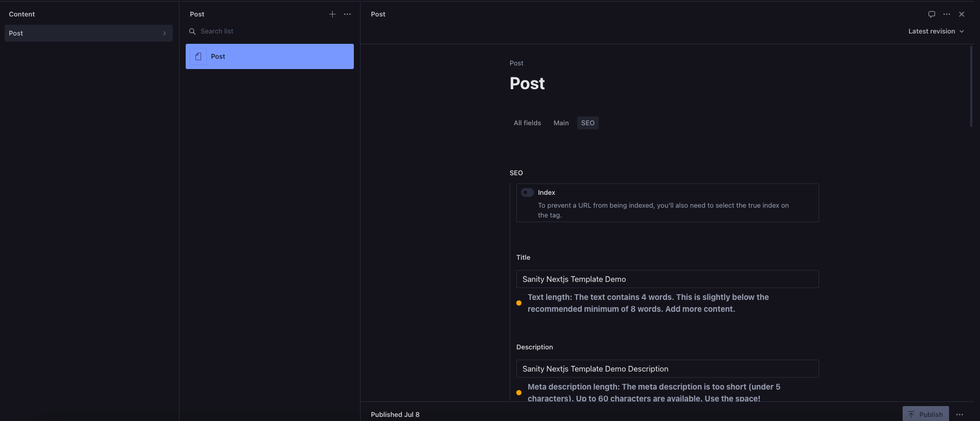Click the document icon on the Post list item
980x421 pixels.
click(198, 57)
